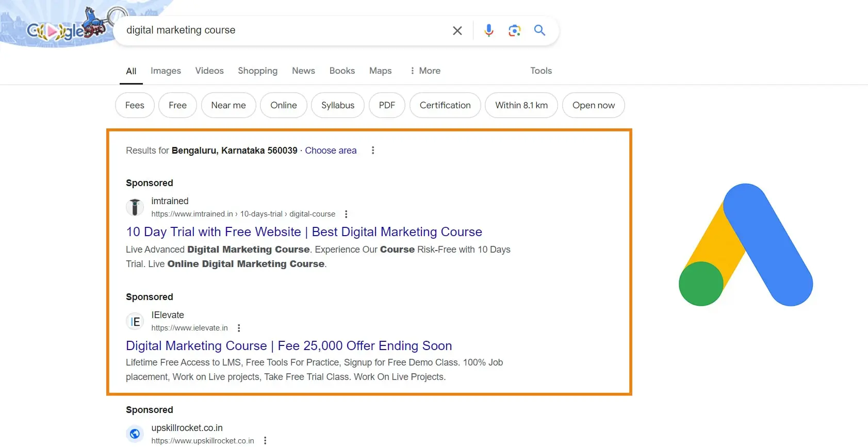Click the ielevate.in URL text
Viewport: 868px width, 447px height.
point(189,328)
